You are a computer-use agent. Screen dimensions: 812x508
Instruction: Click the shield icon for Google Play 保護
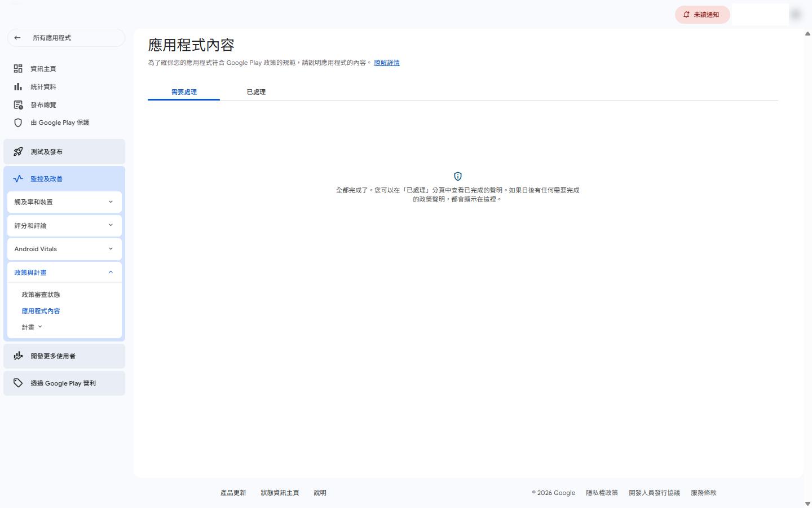pyautogui.click(x=18, y=122)
